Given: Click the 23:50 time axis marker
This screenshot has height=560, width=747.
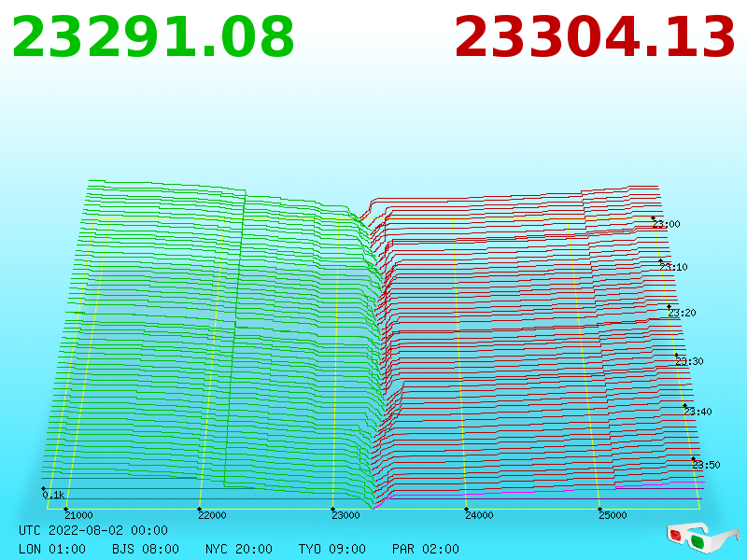Looking at the screenshot, I should [x=706, y=465].
